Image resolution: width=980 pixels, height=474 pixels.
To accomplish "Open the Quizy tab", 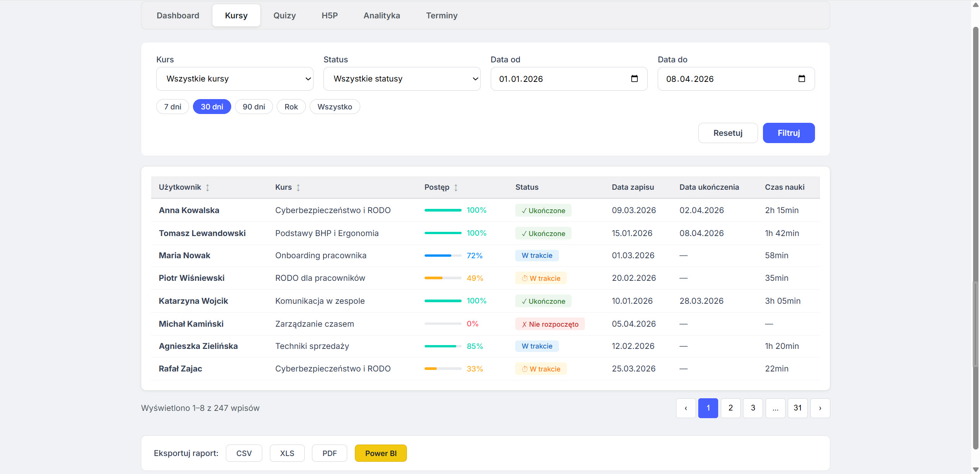I will (x=284, y=16).
